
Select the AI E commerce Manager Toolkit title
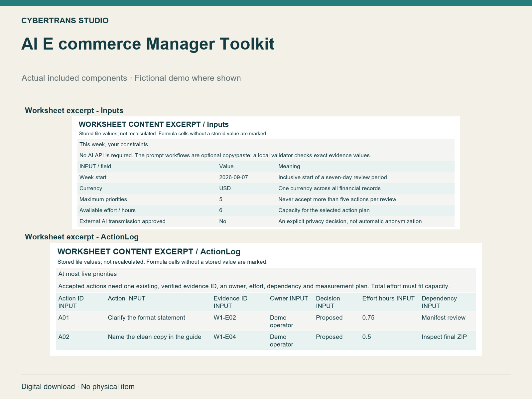pyautogui.click(x=148, y=44)
